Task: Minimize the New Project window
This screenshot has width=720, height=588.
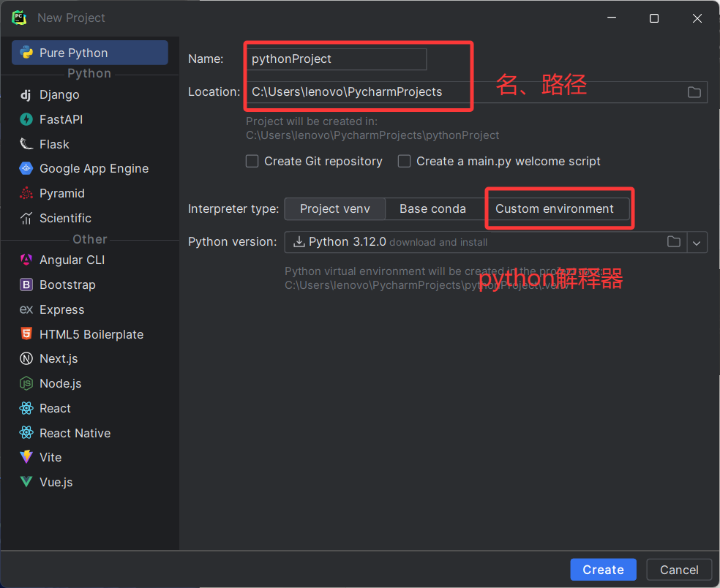Action: pyautogui.click(x=612, y=18)
